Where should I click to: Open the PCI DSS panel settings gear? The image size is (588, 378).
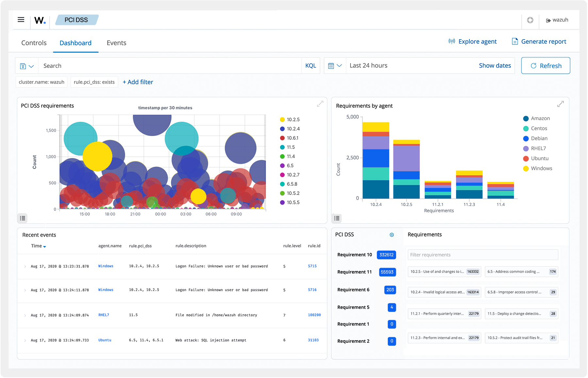tap(392, 234)
